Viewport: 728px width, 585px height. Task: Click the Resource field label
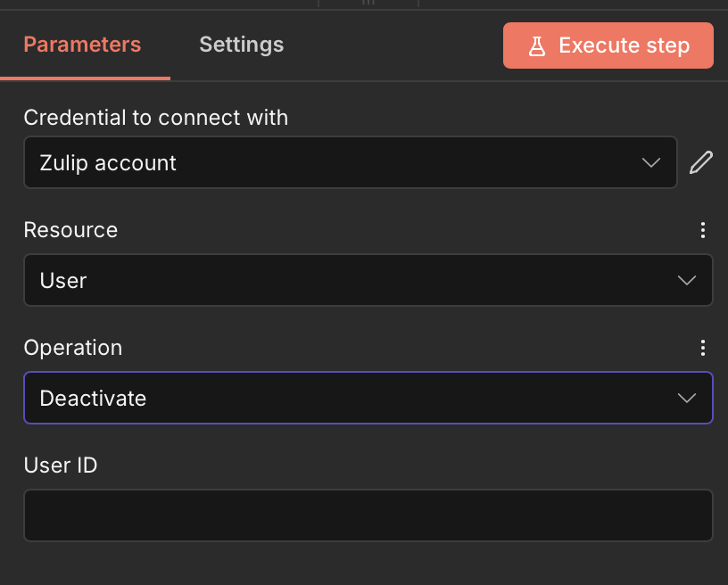[70, 230]
